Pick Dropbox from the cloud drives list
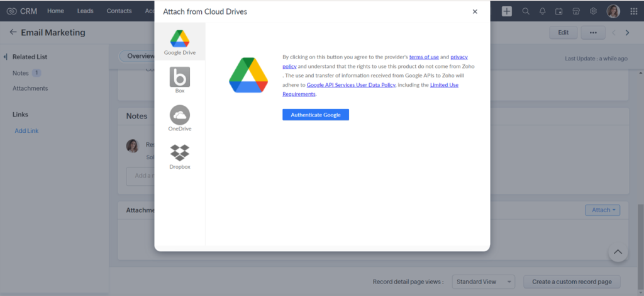Image resolution: width=644 pixels, height=296 pixels. click(x=179, y=157)
